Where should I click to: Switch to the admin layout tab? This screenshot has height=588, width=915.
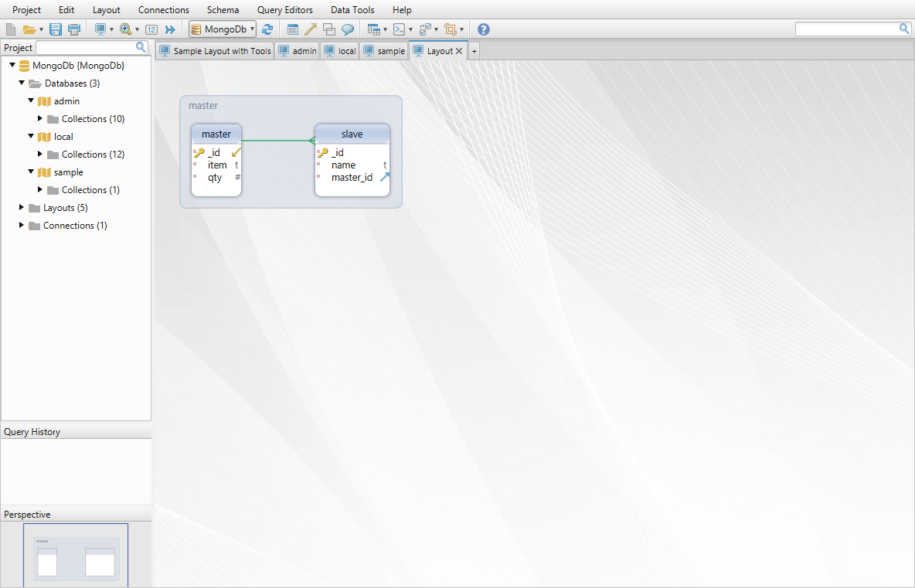(x=298, y=51)
